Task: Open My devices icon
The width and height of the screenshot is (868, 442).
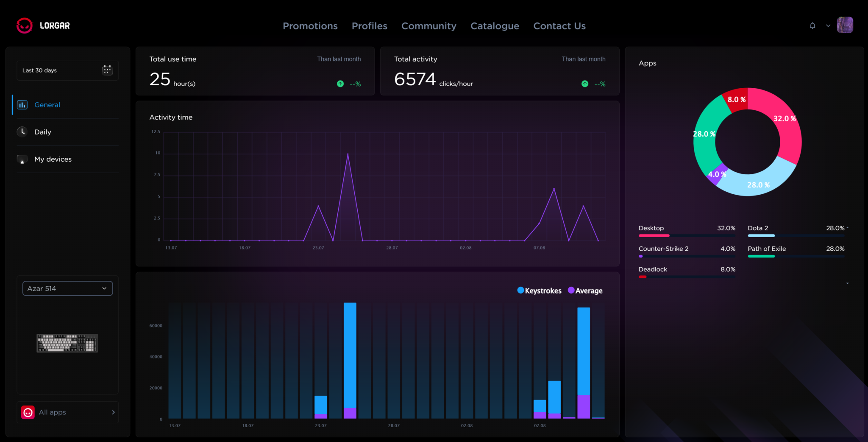Action: point(22,159)
